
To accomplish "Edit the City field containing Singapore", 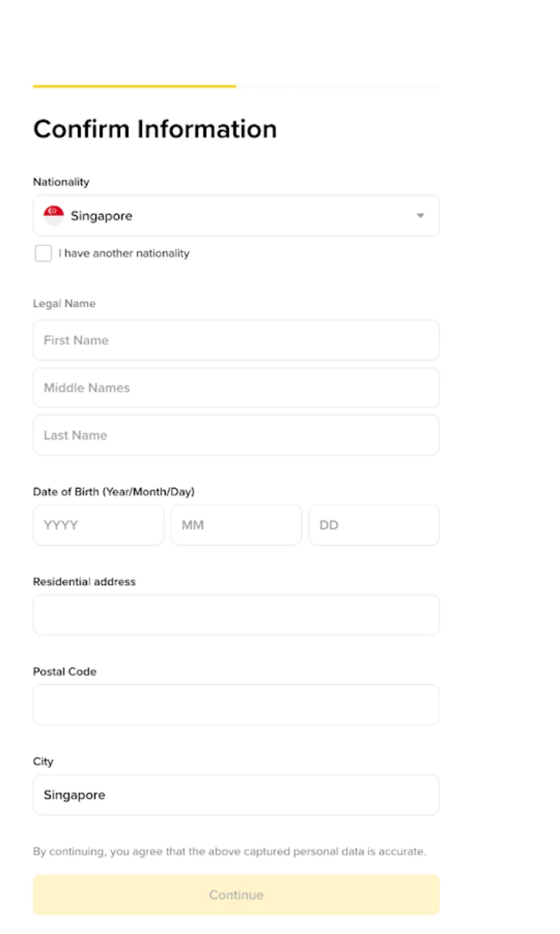I will 236,795.
